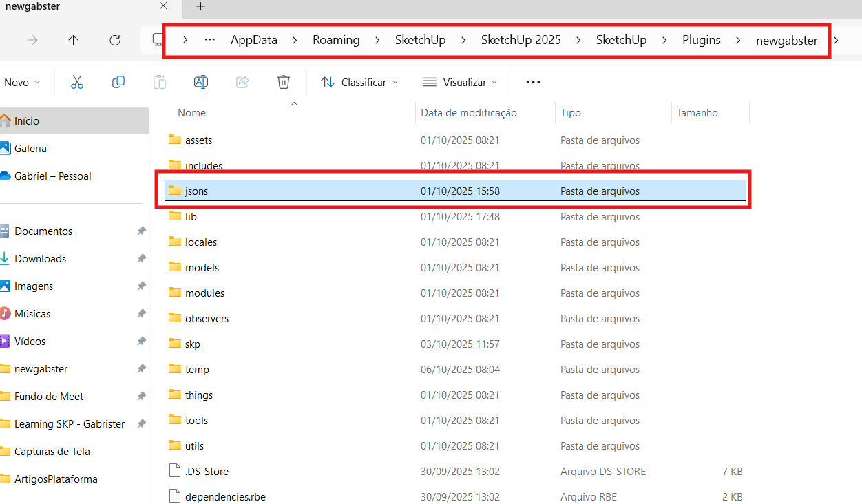Click the Delete trash can icon
862x504 pixels.
[283, 82]
